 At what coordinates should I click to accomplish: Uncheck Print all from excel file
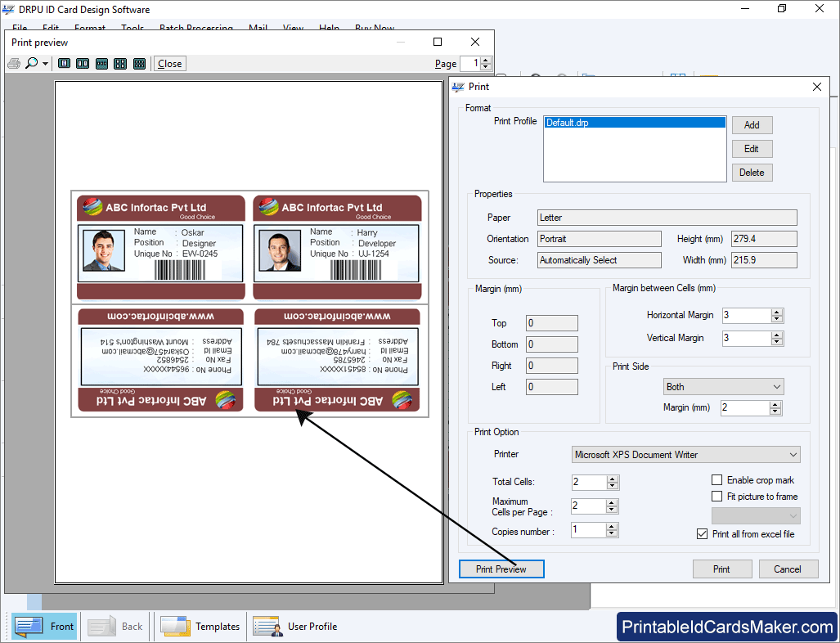tap(702, 534)
